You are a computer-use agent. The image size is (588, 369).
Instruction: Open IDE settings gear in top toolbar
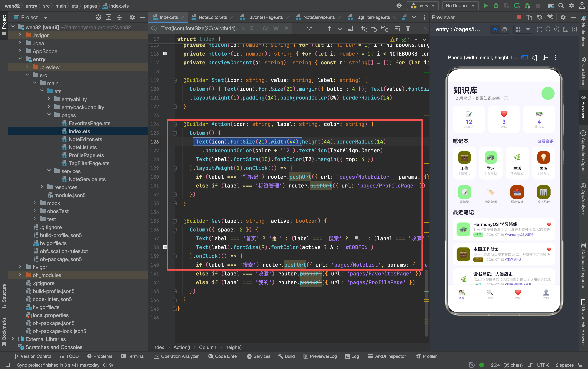572,6
